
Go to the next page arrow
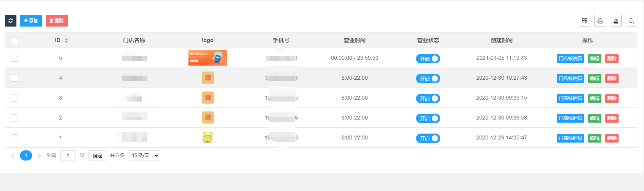tap(39, 155)
